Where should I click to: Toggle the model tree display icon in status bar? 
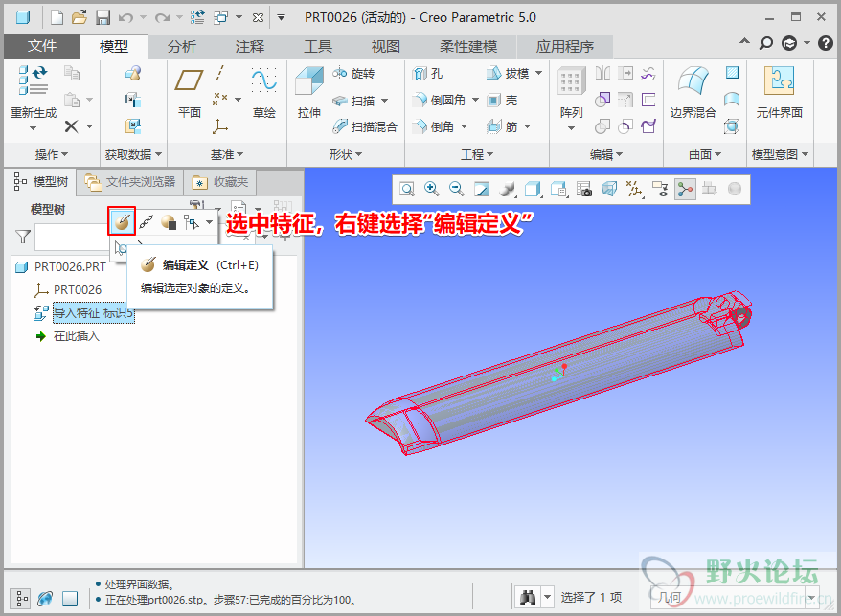[x=20, y=599]
